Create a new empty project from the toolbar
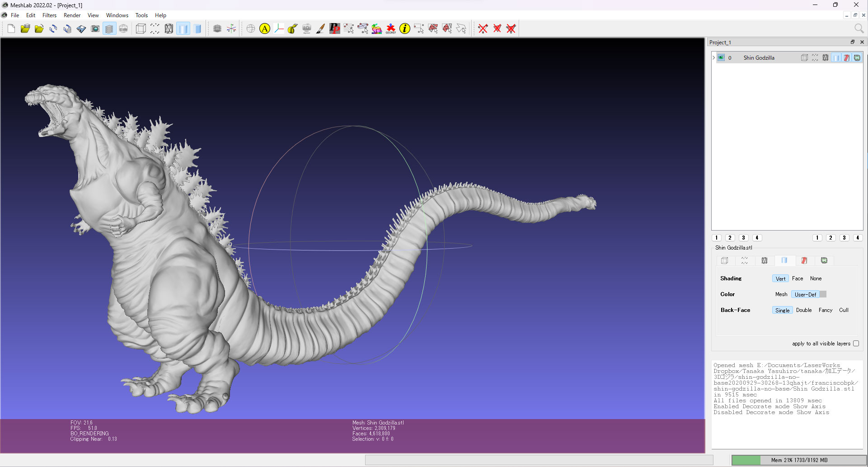The height and width of the screenshot is (467, 868). point(11,29)
